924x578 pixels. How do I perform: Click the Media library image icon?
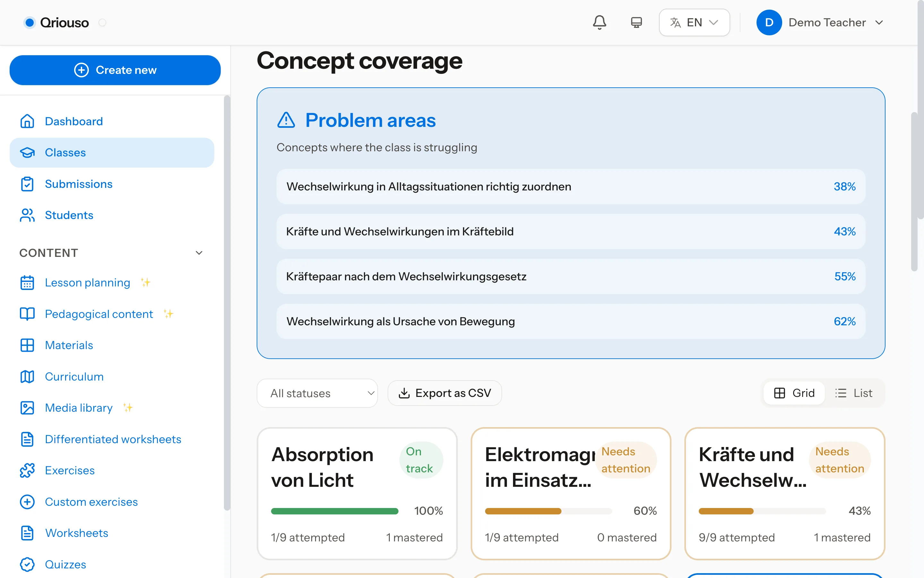click(x=27, y=408)
